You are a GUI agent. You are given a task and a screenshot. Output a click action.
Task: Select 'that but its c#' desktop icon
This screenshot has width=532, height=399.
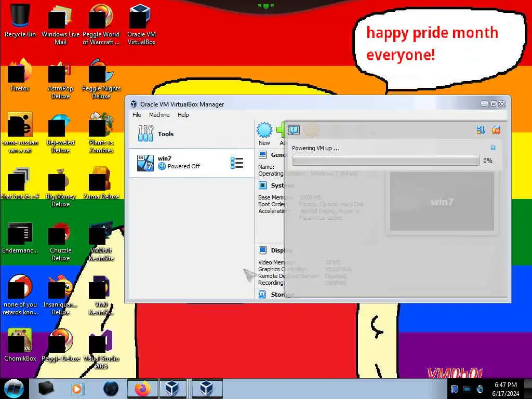pyautogui.click(x=20, y=183)
